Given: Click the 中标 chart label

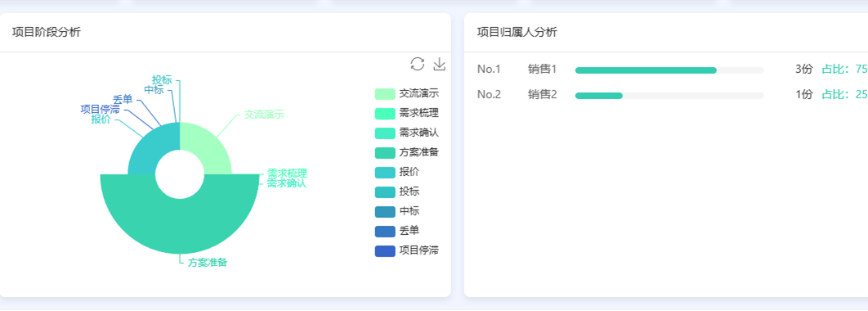Looking at the screenshot, I should pos(154,90).
